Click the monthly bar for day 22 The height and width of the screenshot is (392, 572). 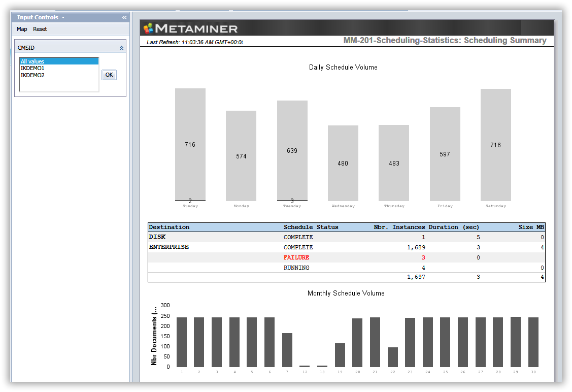tap(392, 357)
